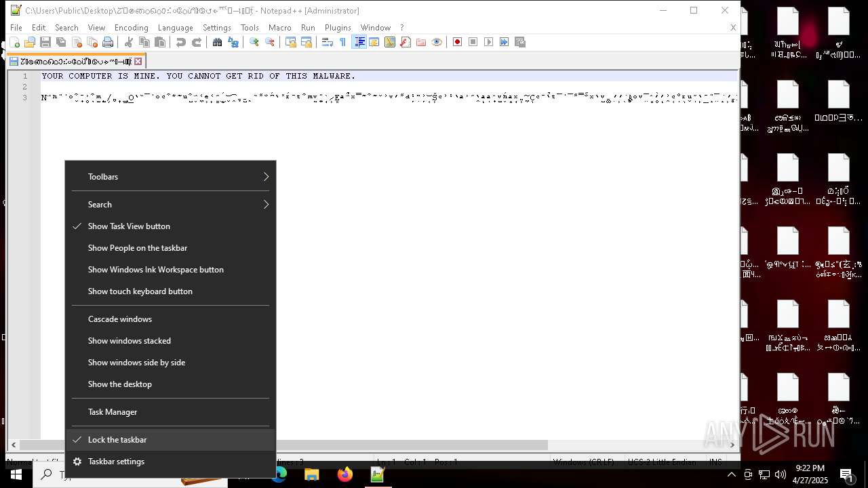Image resolution: width=868 pixels, height=488 pixels.
Task: Open Define your language icon
Action: pos(374,42)
